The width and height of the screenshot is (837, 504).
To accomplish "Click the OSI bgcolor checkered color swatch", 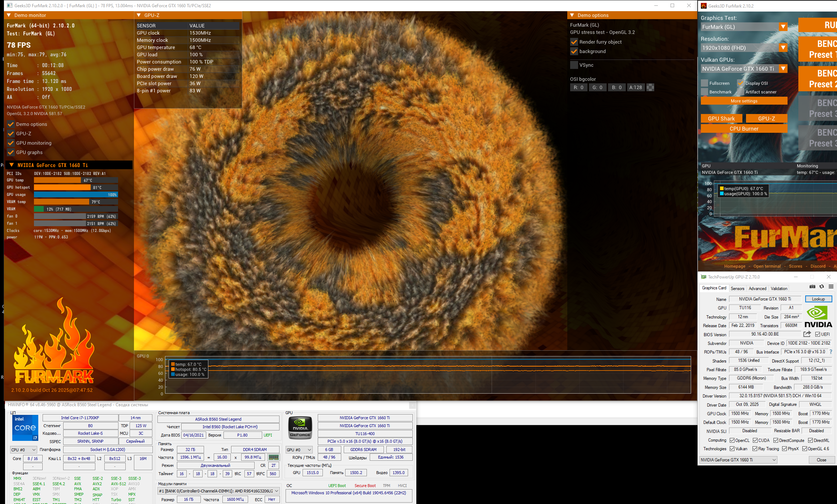I will click(x=650, y=88).
